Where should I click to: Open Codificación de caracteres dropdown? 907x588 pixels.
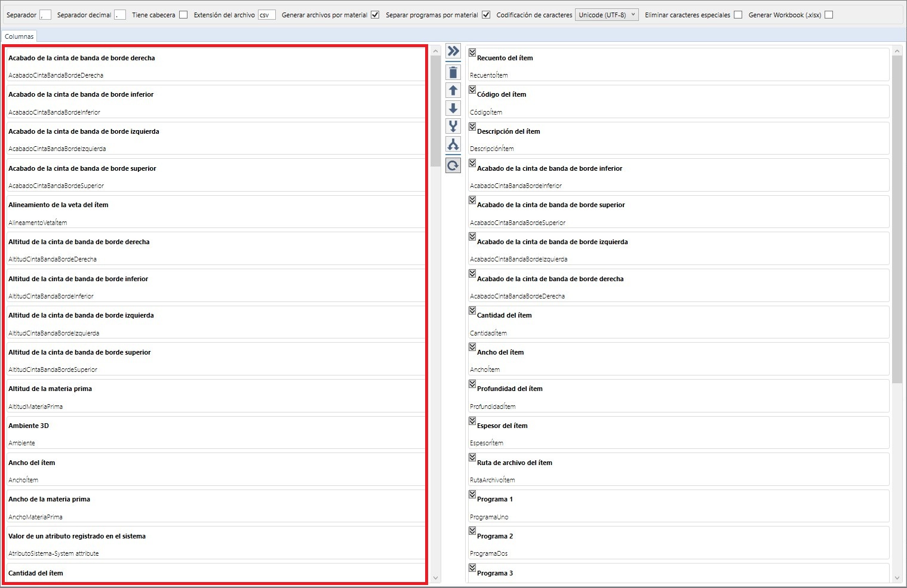tap(607, 15)
